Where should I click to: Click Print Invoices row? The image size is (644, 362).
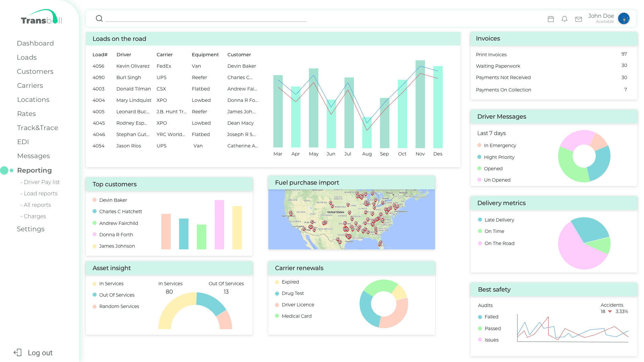click(552, 54)
